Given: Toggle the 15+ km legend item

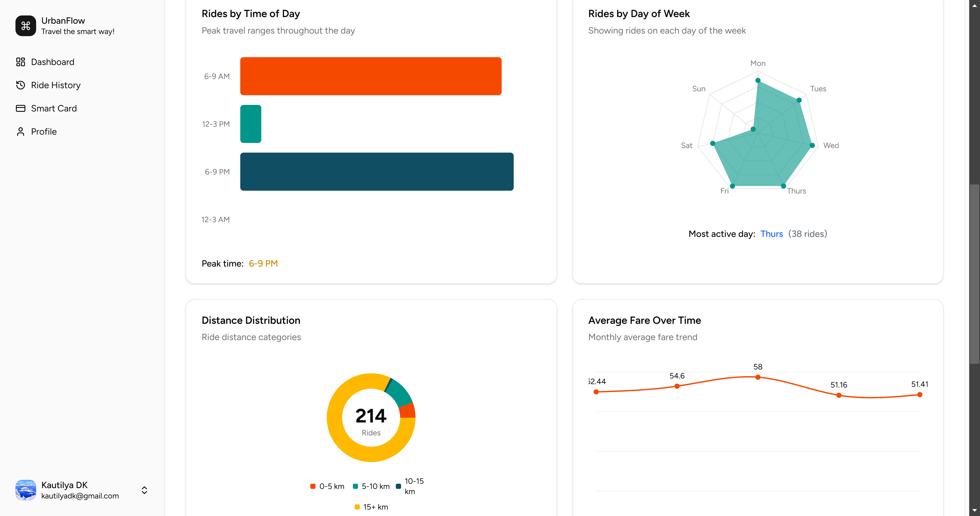Looking at the screenshot, I should [371, 507].
